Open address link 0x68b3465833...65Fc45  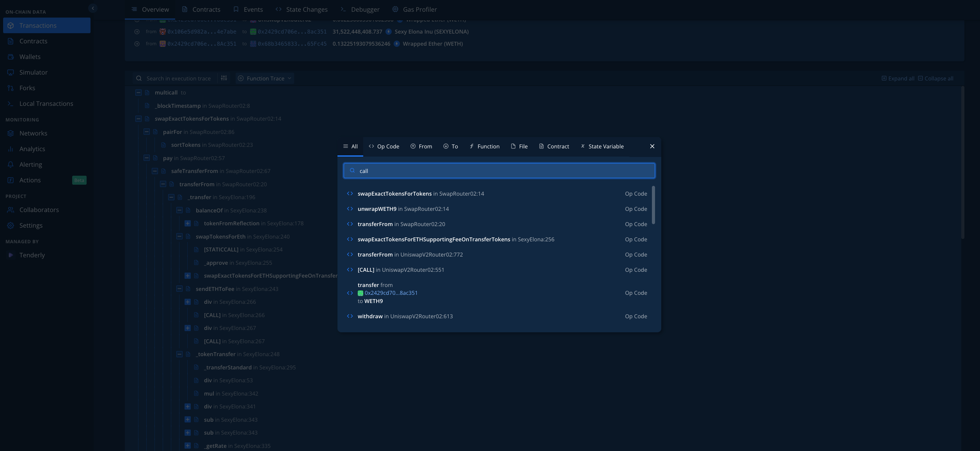[292, 44]
